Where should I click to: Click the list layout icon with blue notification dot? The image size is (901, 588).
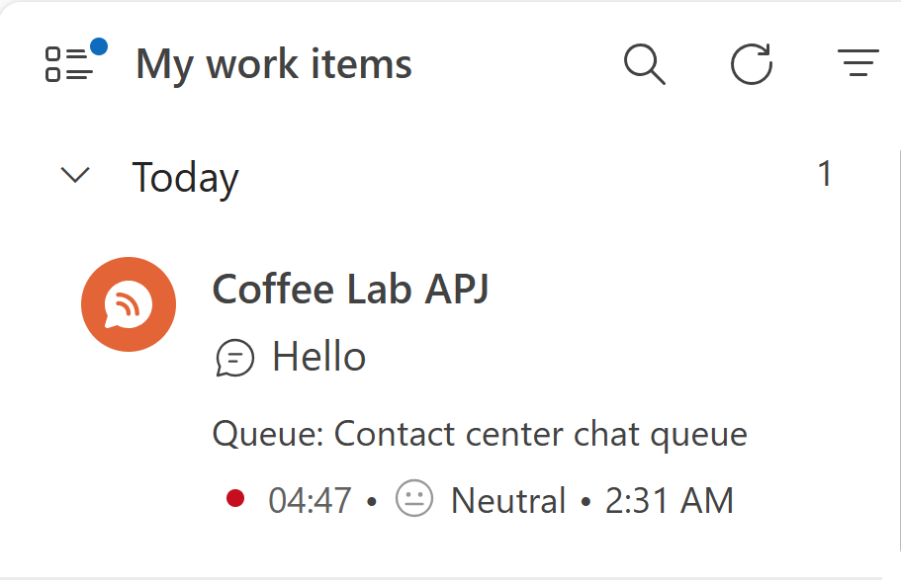(x=69, y=64)
